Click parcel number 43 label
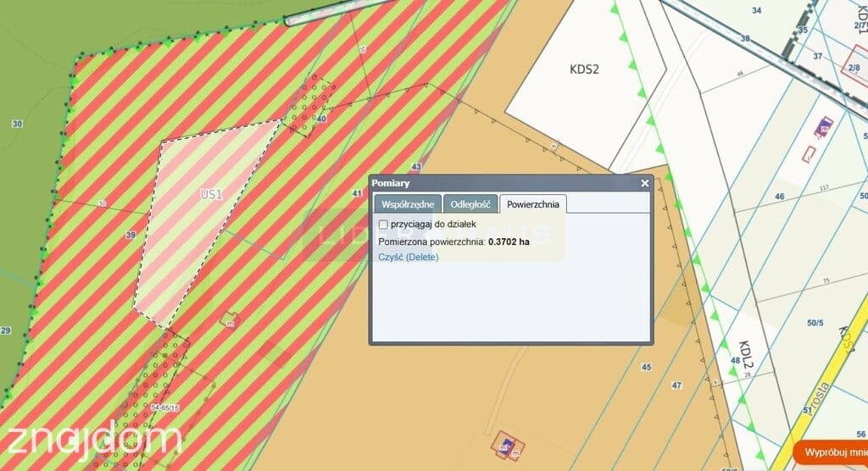The height and width of the screenshot is (471, 868). (416, 167)
